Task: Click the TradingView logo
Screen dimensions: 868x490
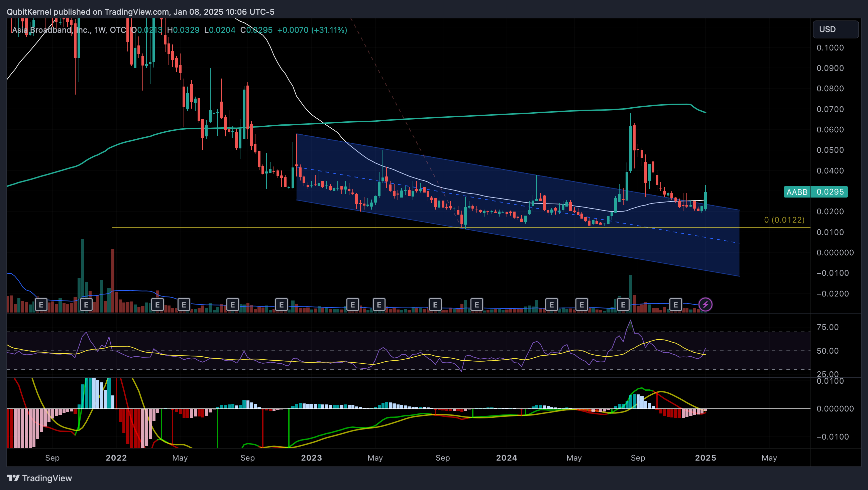Action: point(39,478)
